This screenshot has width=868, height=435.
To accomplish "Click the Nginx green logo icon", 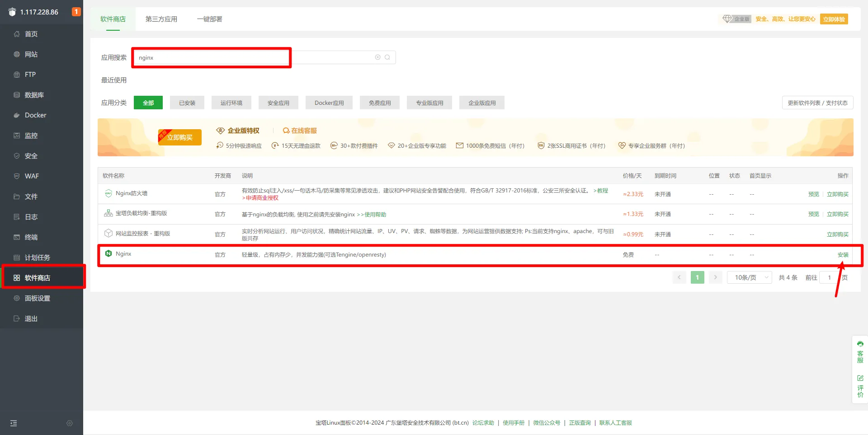I will [x=108, y=253].
